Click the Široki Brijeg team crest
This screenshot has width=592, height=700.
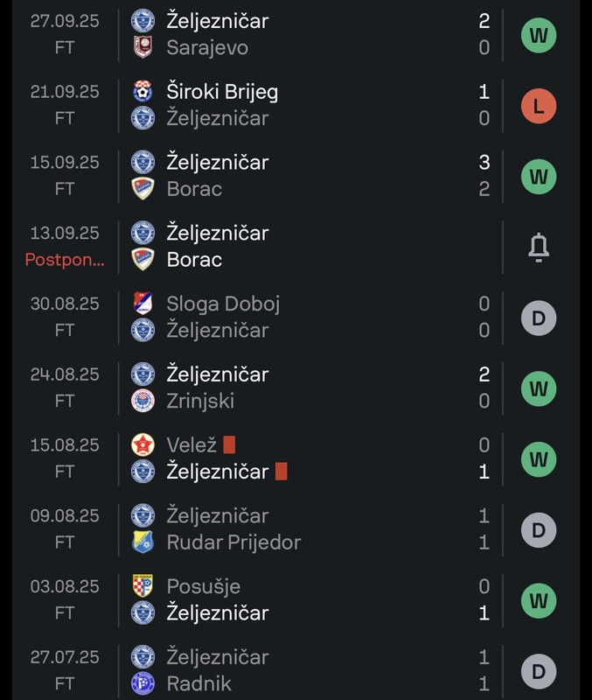[x=143, y=91]
